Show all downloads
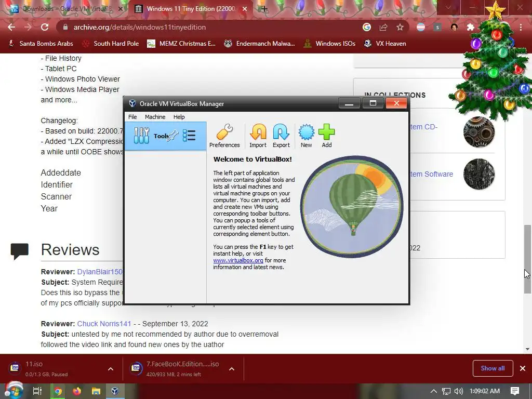 pos(493,368)
